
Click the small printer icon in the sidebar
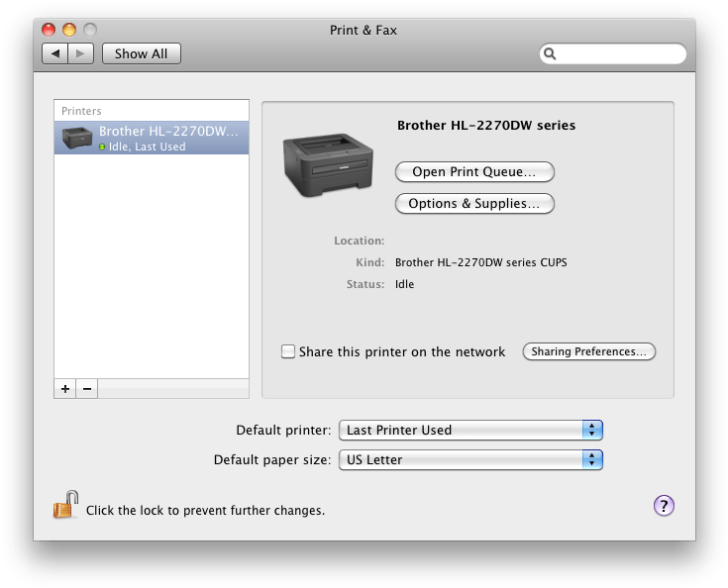(77, 138)
